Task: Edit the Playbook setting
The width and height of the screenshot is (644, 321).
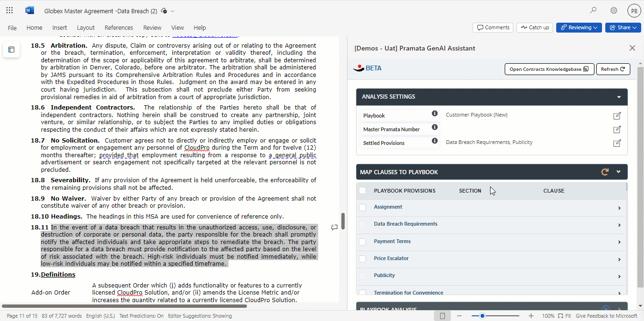Action: [617, 116]
